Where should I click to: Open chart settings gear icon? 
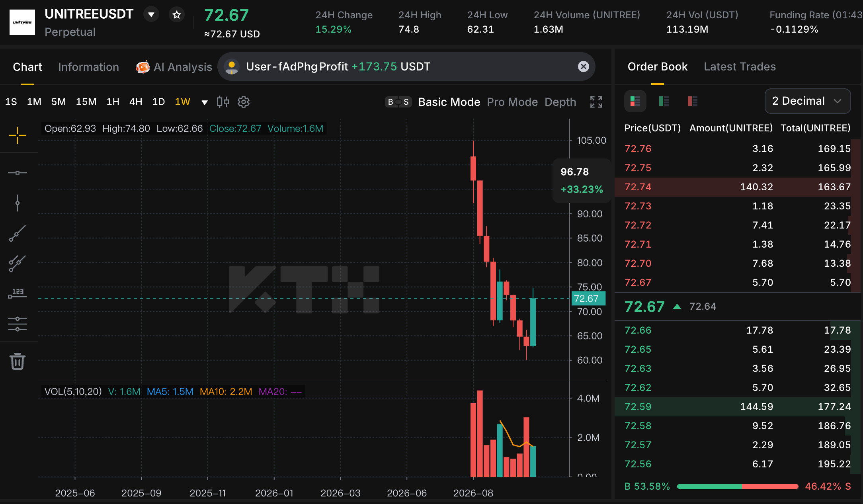coord(244,102)
